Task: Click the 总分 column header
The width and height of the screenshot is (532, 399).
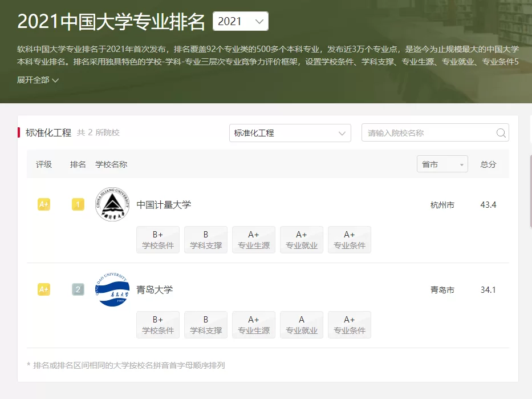Action: point(488,164)
